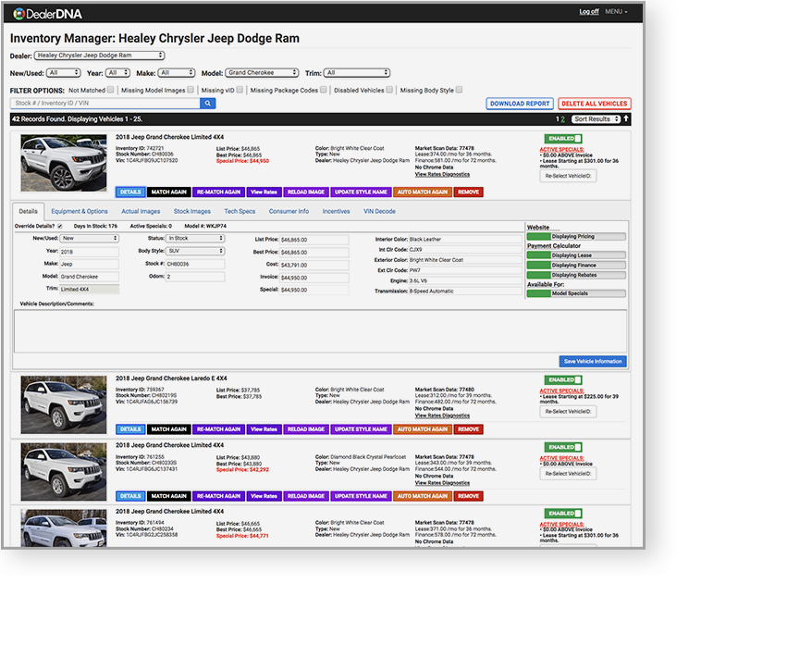Screen dimensions: 812x645
Task: Go to results page 2
Action: 563,119
